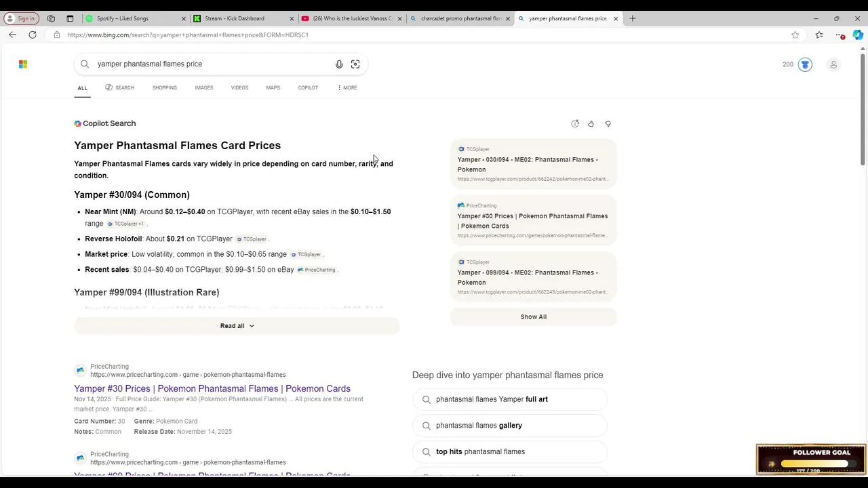Click the address bar URL

point(188,35)
